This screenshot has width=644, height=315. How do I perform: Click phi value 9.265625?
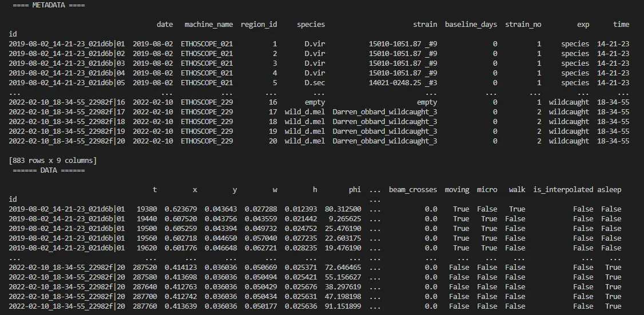[345, 218]
